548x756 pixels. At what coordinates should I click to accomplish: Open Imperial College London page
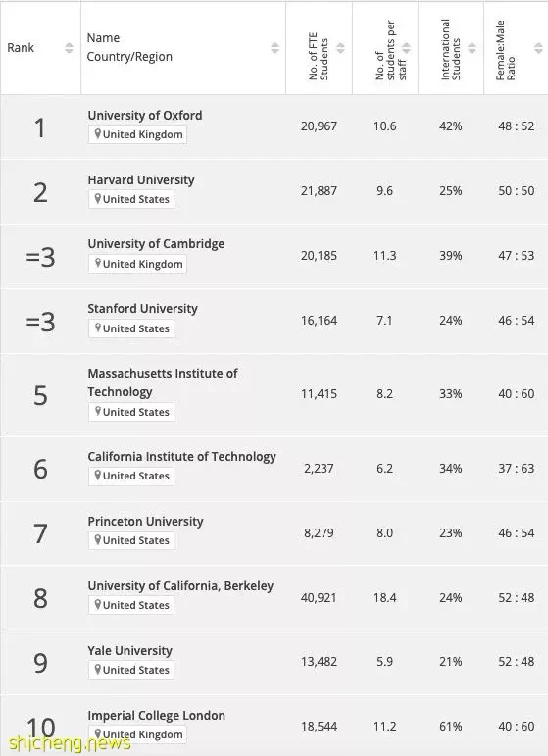click(x=156, y=716)
